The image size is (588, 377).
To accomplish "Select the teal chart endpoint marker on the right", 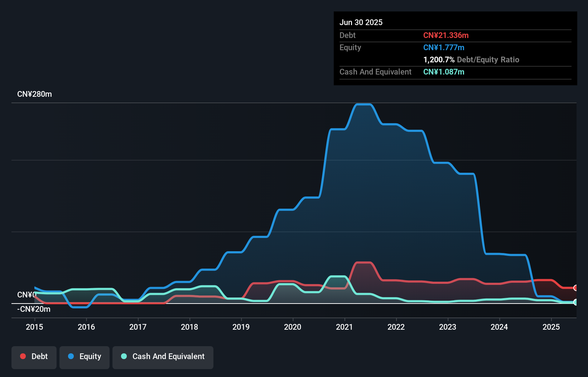I will point(576,302).
